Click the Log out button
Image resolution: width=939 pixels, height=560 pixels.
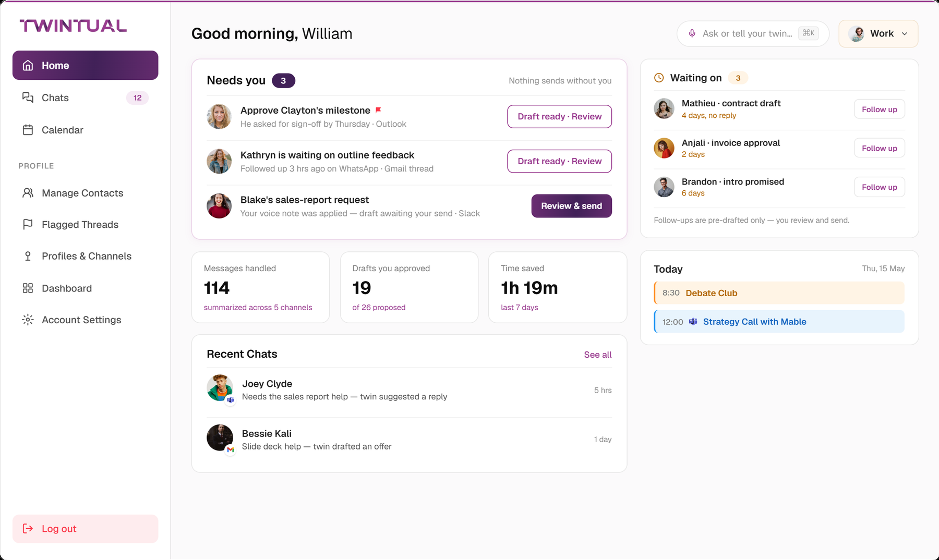click(x=86, y=529)
